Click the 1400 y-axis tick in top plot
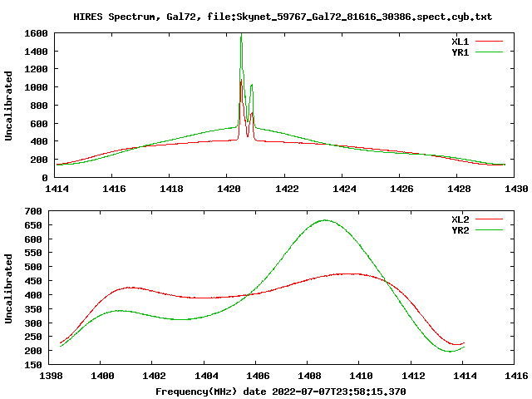This screenshot has width=532, height=399. 36,52
